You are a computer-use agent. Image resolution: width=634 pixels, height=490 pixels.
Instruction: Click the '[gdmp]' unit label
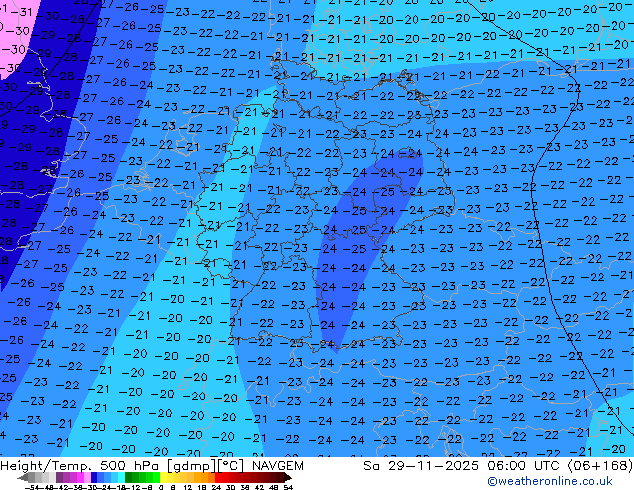click(x=192, y=466)
